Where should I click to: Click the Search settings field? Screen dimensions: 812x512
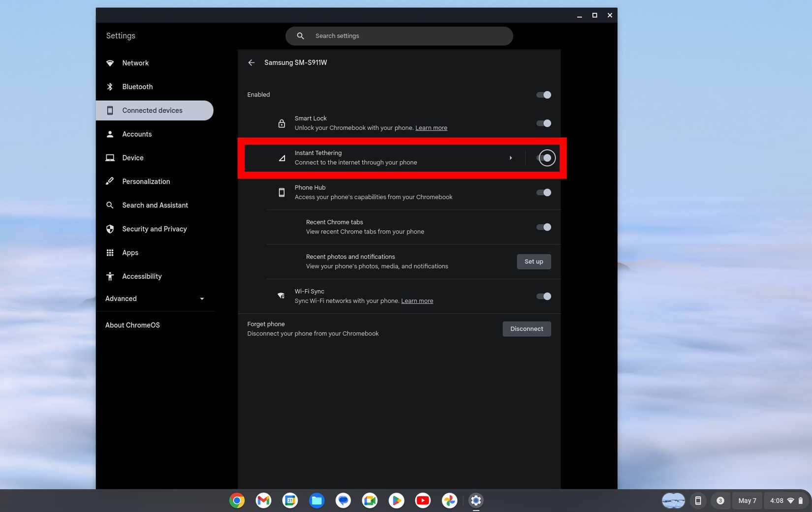399,35
